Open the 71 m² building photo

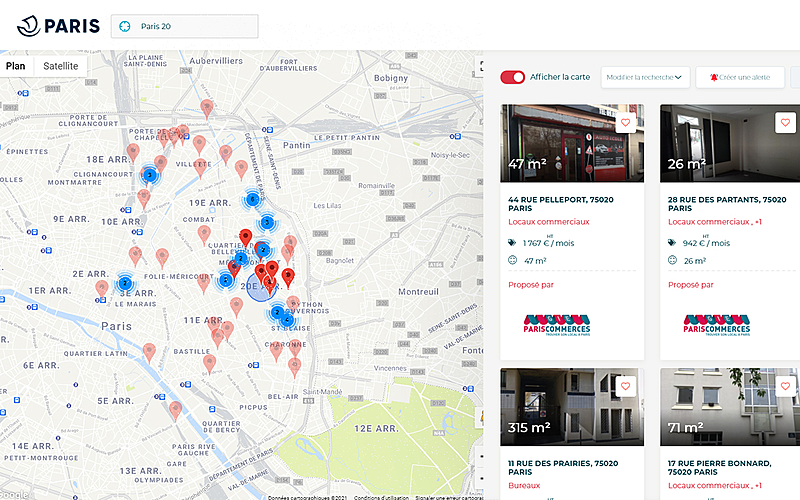point(730,407)
